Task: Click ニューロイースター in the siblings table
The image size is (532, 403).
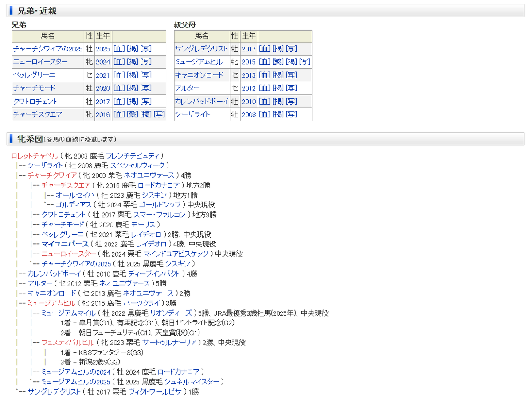Action: tap(40, 62)
